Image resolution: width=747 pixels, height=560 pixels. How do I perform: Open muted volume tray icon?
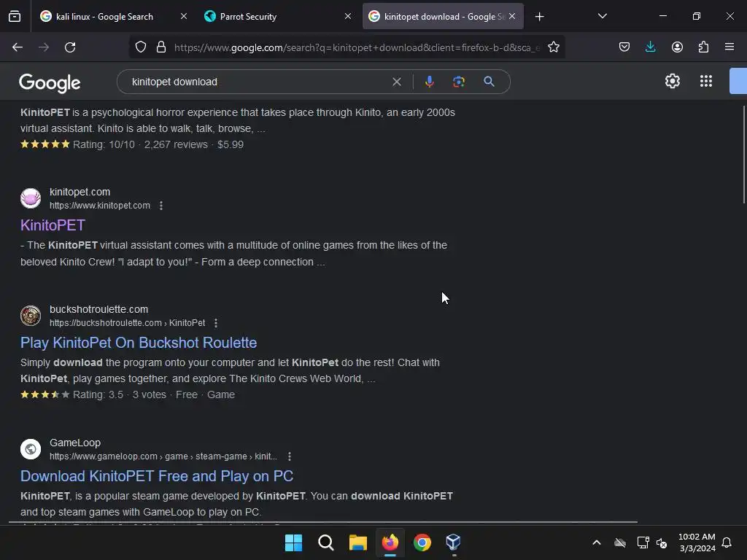(662, 542)
